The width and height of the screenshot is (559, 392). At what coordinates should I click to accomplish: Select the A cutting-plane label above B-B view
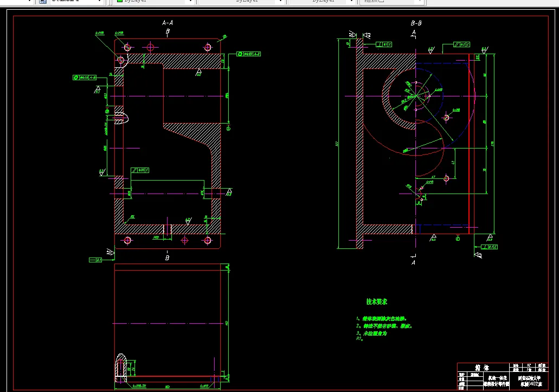point(414,33)
